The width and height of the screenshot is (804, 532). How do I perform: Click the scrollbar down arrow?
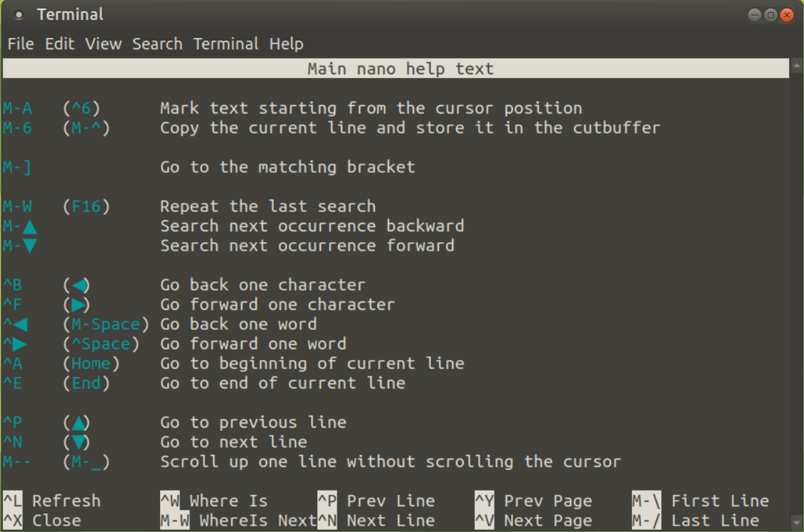coord(796,522)
